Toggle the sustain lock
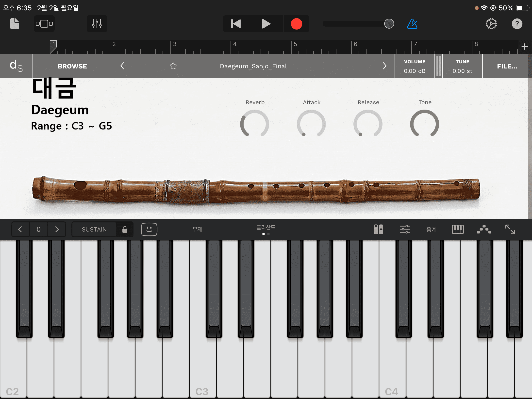Viewport: 532px width, 399px height. 125,229
